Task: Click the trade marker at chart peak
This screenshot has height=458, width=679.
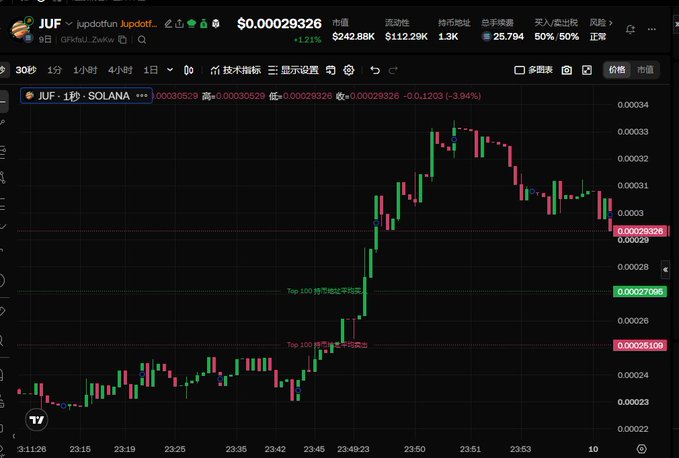Action: point(454,139)
